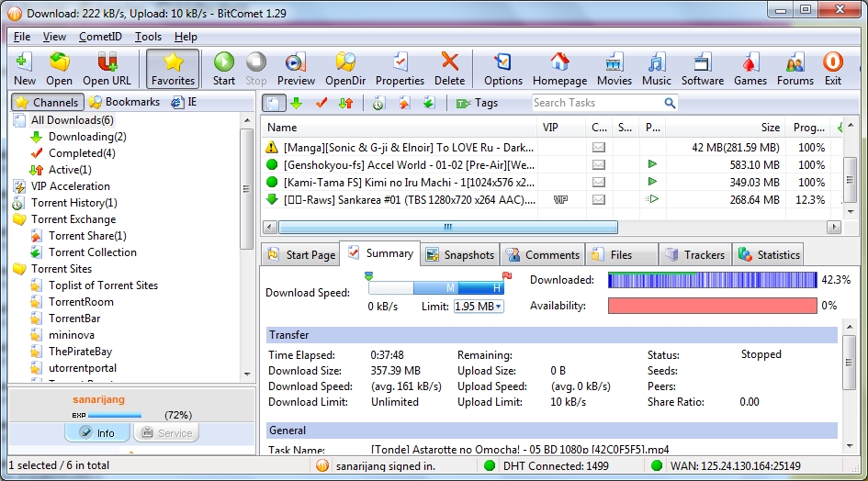This screenshot has width=868, height=481.
Task: Select Torrent Share(1) in tree
Action: click(x=87, y=236)
